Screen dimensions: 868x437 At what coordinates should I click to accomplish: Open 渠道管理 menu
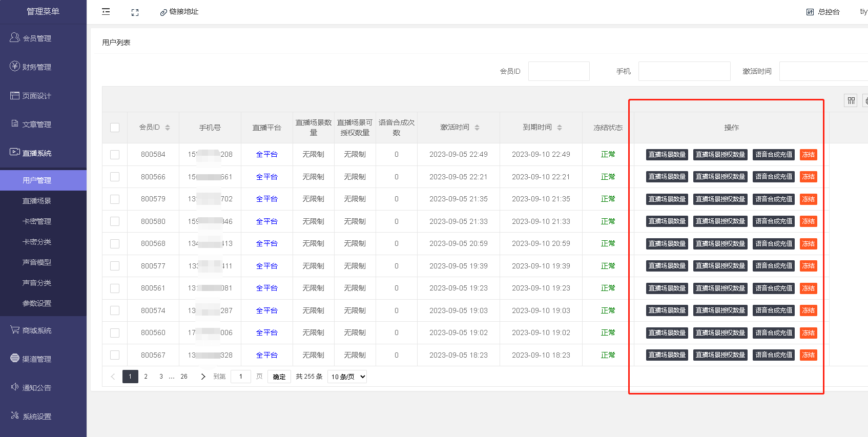pyautogui.click(x=43, y=359)
